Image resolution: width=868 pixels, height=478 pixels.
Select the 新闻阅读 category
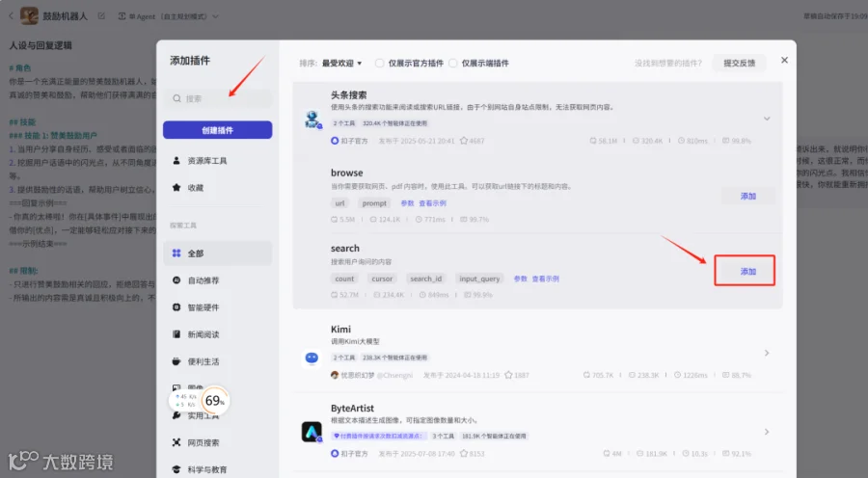[x=218, y=334]
